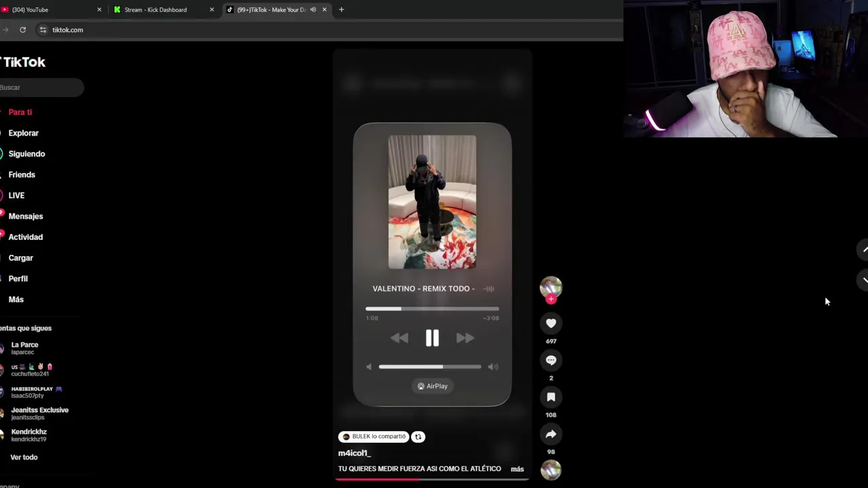
Task: Open La Parce followed account
Action: [x=24, y=348]
